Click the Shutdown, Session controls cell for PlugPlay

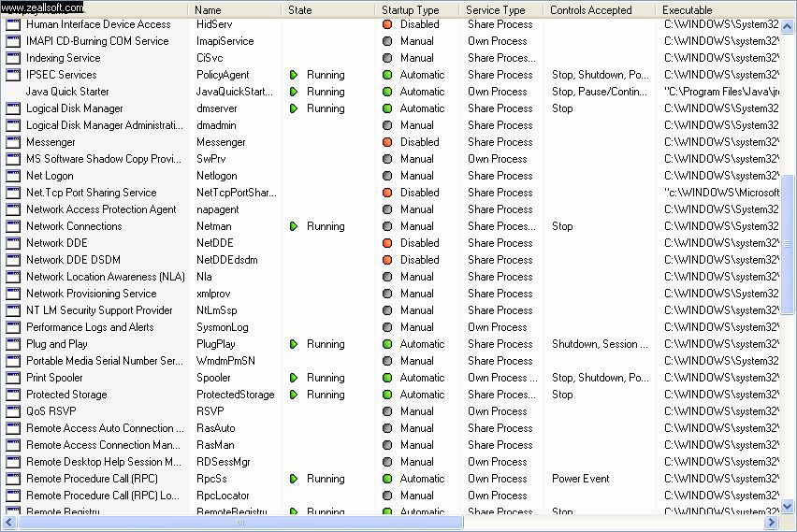pyautogui.click(x=600, y=344)
